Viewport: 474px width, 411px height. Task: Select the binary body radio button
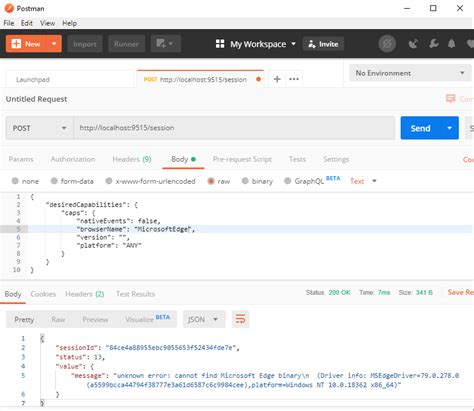tap(257, 181)
